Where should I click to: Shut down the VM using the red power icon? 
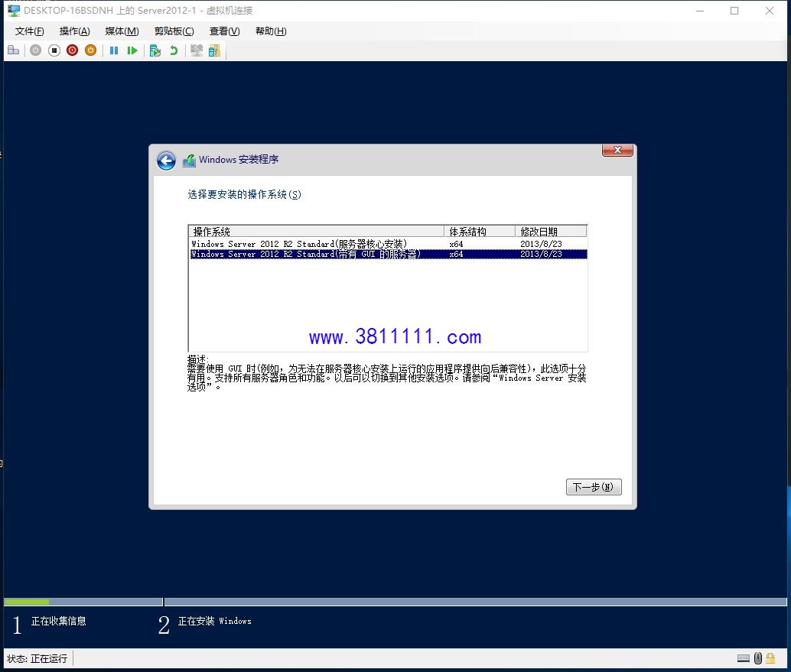pos(72,50)
